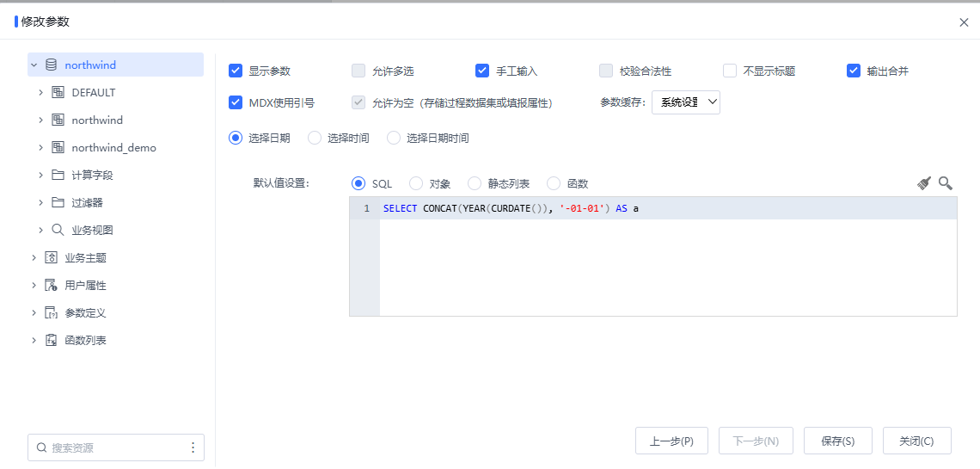Select SQL as default value type
The image size is (980, 469).
pyautogui.click(x=358, y=183)
